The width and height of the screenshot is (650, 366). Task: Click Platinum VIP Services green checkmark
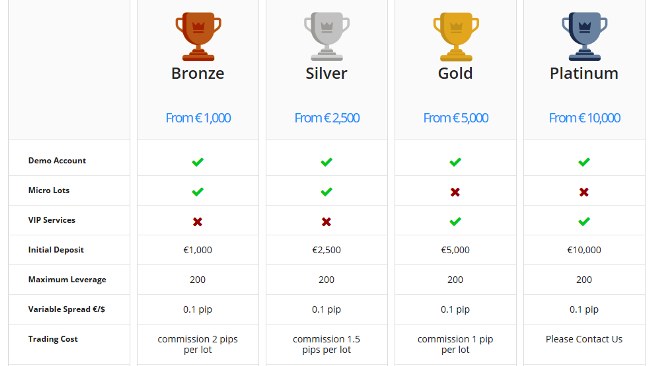(584, 221)
